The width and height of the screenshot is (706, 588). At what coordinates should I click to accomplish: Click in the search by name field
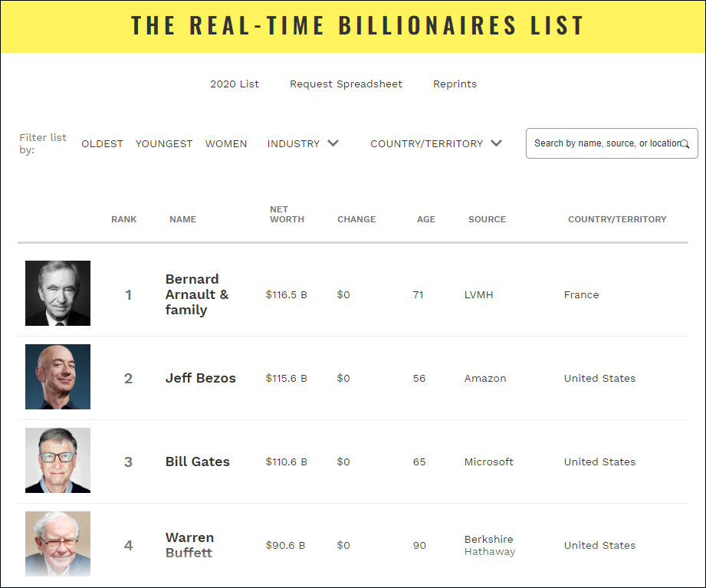point(606,143)
